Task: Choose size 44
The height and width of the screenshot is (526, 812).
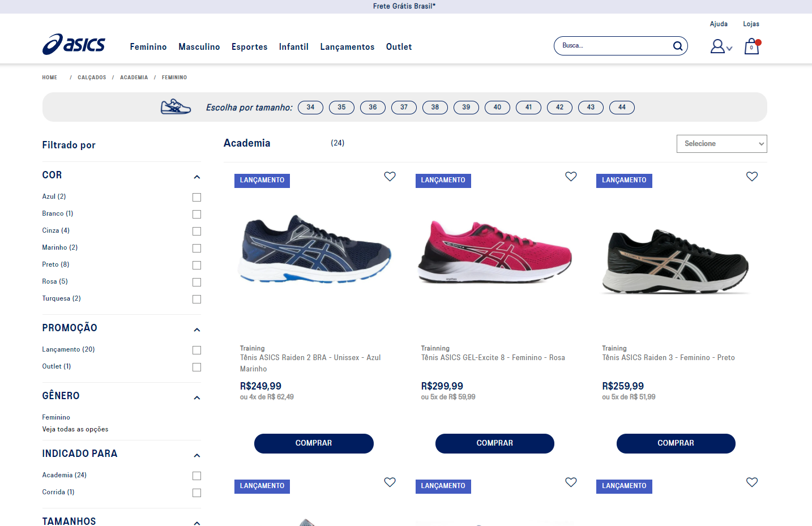Action: click(x=622, y=108)
